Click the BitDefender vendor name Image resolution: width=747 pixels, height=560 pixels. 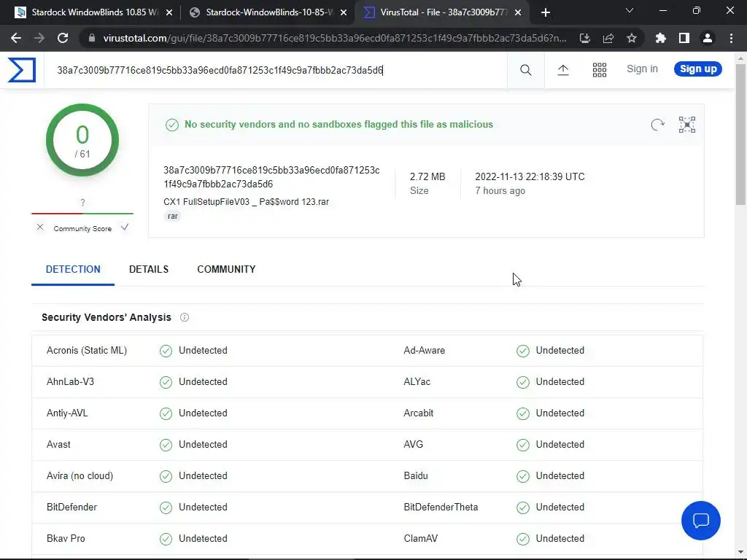71,507
